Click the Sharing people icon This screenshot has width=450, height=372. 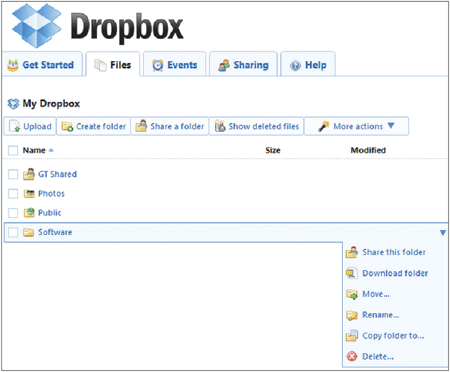click(x=224, y=65)
